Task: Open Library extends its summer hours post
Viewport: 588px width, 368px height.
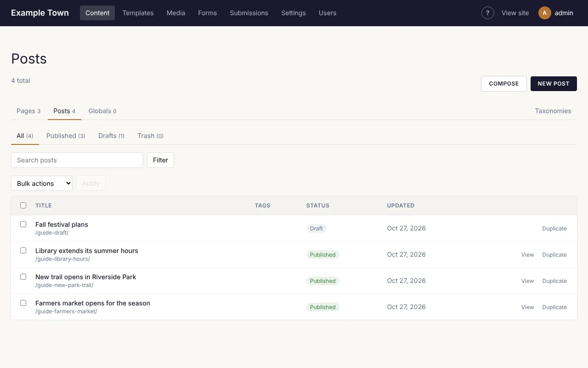Action: pos(87,251)
